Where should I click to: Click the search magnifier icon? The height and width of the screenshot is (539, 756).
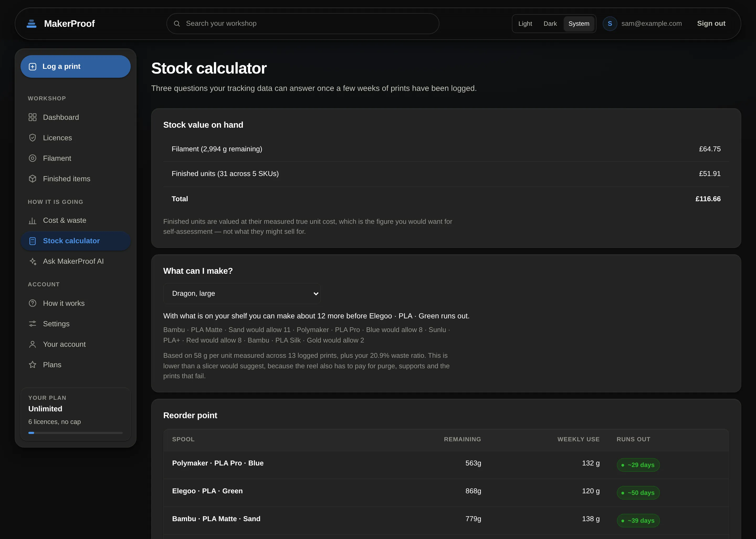[177, 24]
